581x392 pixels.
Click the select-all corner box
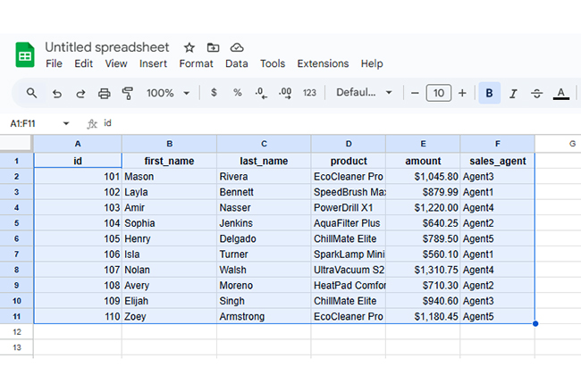pos(15,143)
